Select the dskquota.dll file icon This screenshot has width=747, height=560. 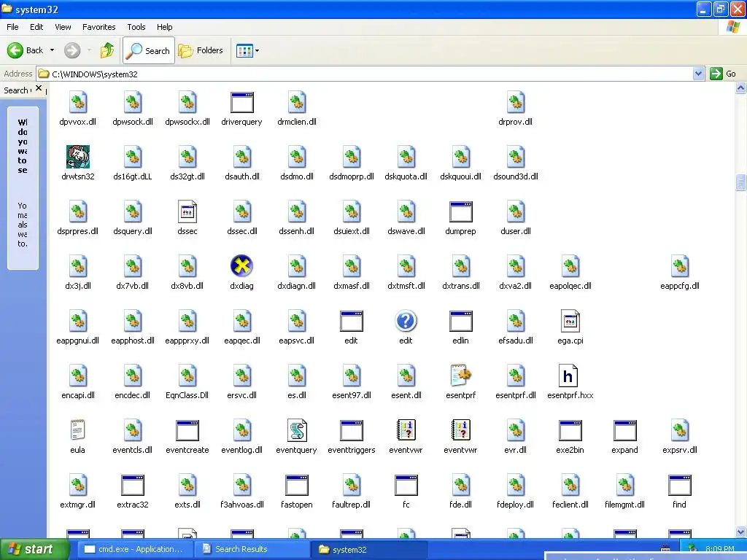(406, 157)
